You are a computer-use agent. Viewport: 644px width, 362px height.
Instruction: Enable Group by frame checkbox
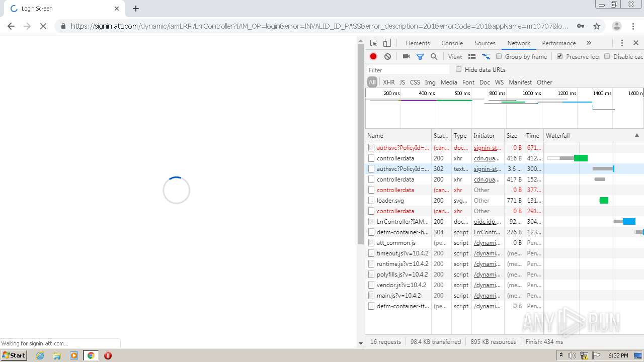[x=499, y=56]
